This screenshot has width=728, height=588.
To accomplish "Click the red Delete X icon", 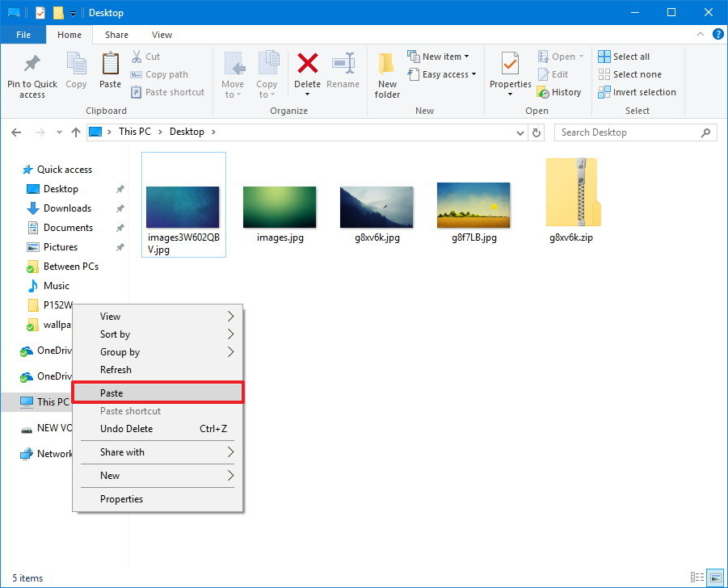I will pyautogui.click(x=307, y=64).
